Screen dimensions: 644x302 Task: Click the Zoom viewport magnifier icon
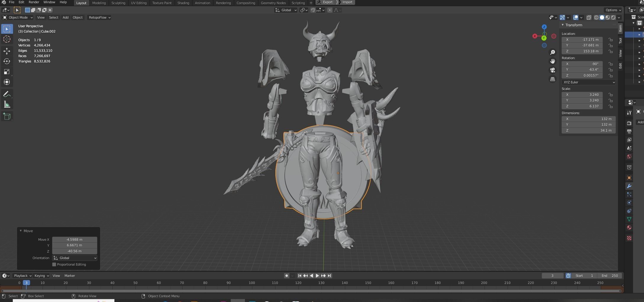pos(553,52)
